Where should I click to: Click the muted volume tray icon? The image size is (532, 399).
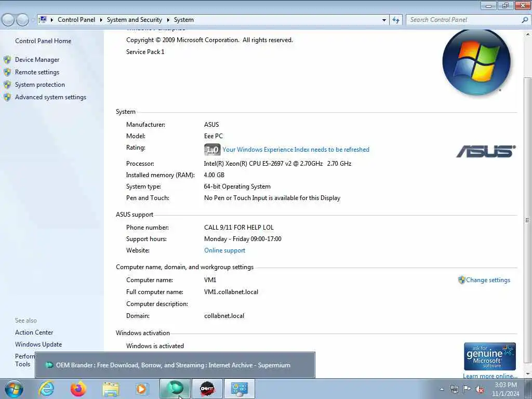tap(480, 390)
